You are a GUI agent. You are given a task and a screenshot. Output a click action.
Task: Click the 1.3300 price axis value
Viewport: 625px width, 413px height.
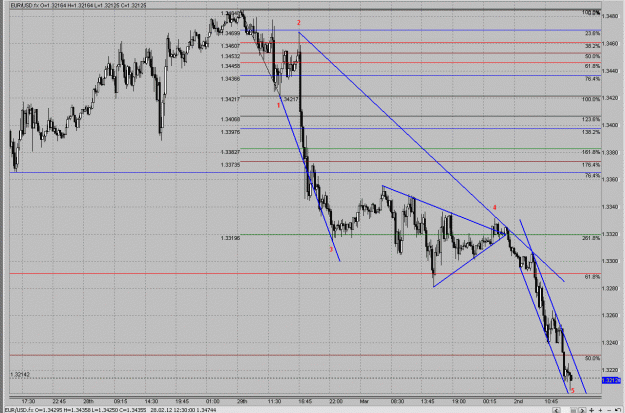610,261
